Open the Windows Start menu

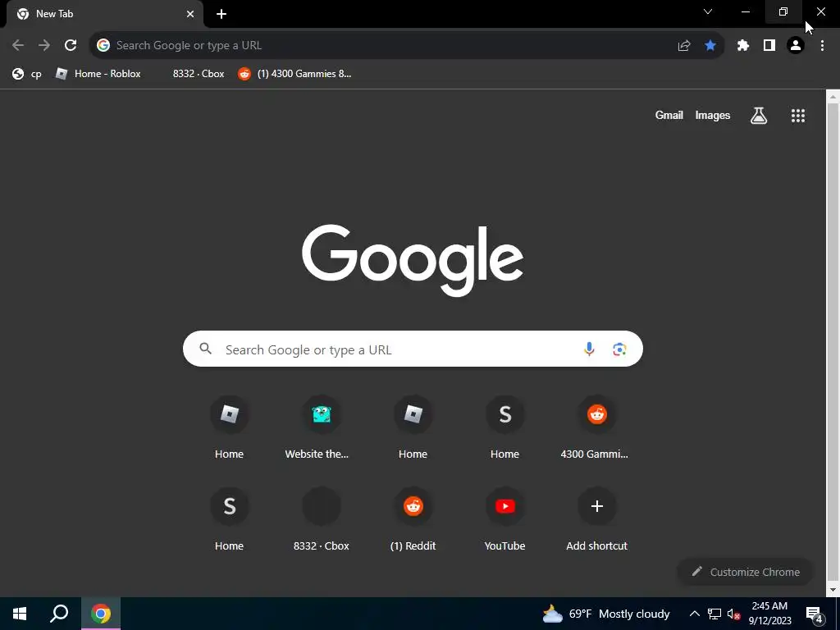[20, 614]
